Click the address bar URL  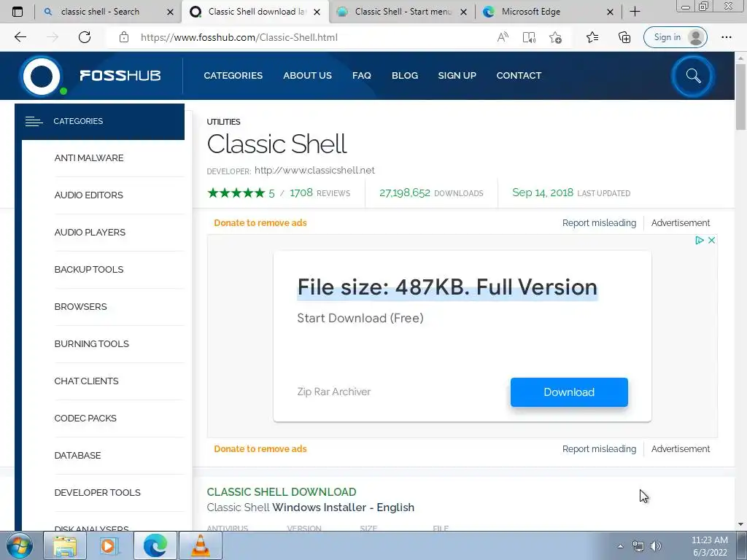239,37
